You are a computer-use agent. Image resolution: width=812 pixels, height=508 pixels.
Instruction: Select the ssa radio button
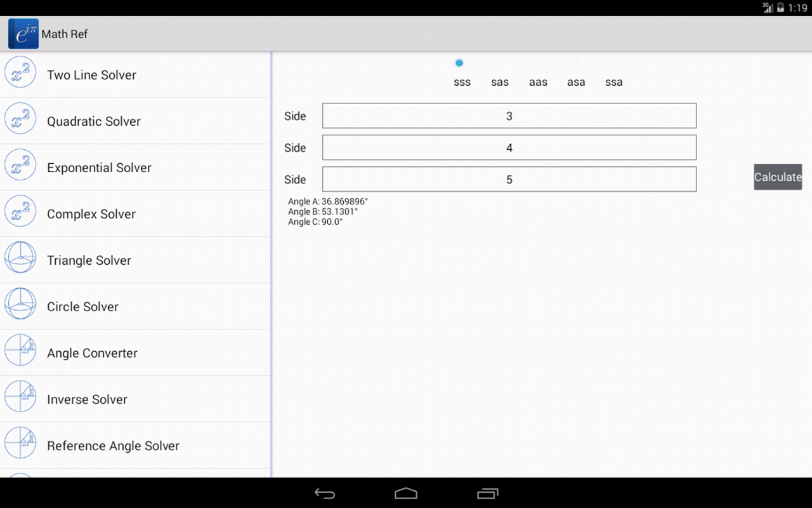pyautogui.click(x=612, y=63)
